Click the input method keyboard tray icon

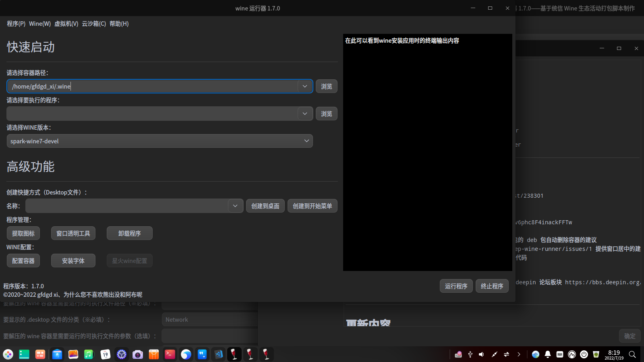pyautogui.click(x=458, y=354)
